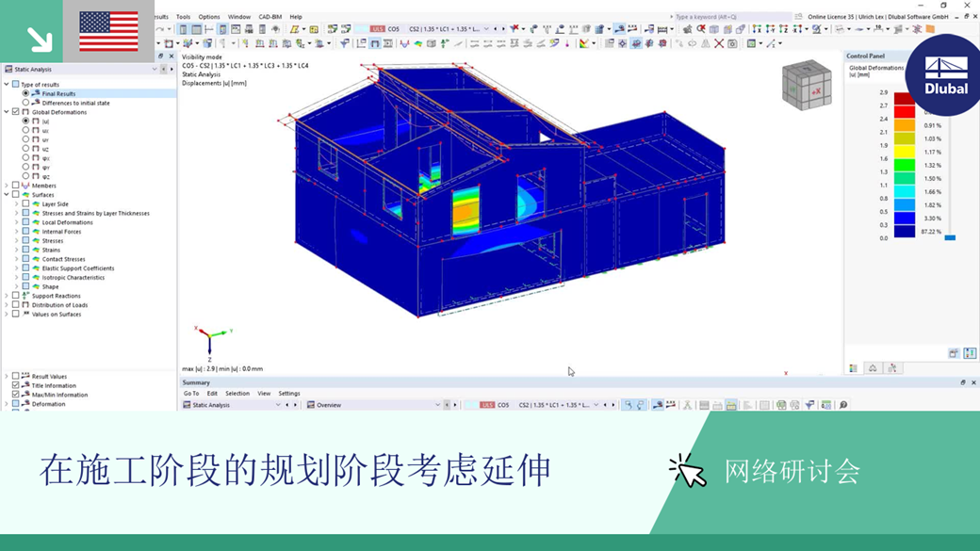Screen dimensions: 980x551
Task: Select the |u| deformation radio button
Action: pyautogui.click(x=25, y=122)
